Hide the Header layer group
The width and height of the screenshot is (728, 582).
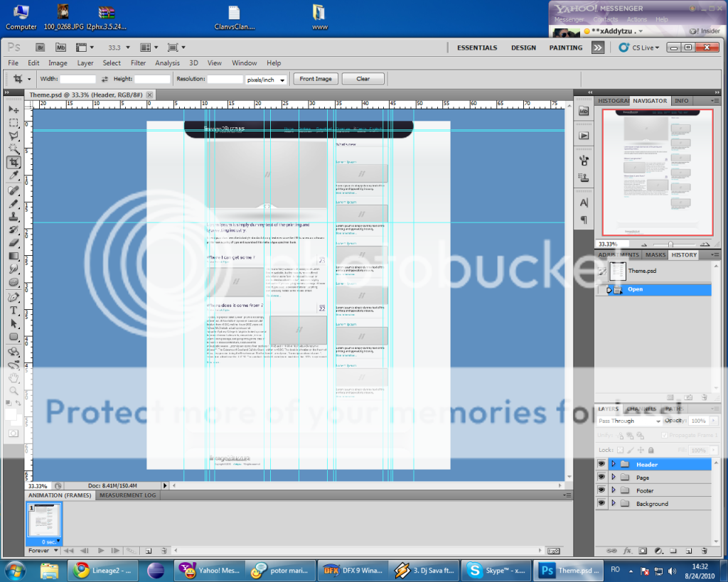[x=601, y=464]
